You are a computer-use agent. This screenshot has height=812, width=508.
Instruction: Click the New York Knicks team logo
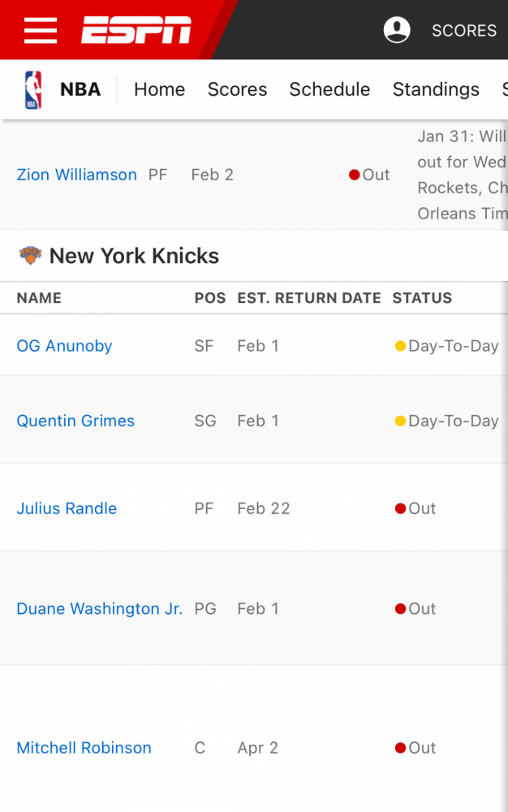[30, 255]
